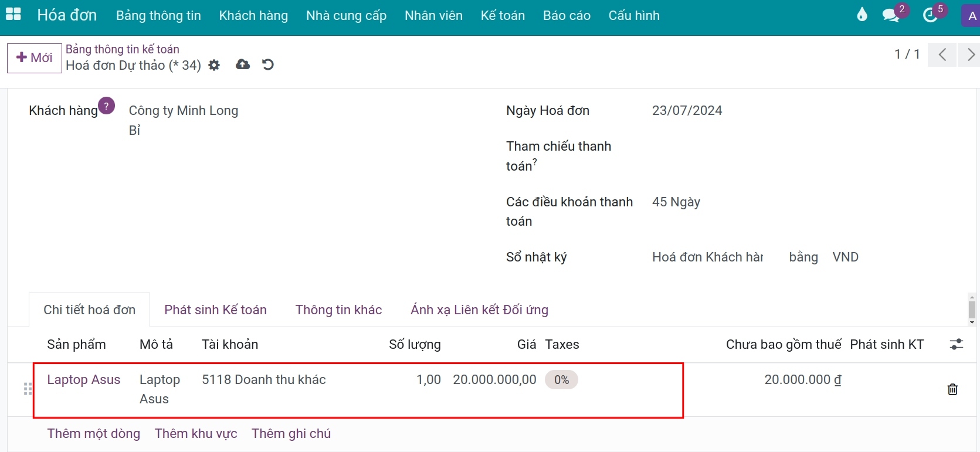Click the Khách hàng help question mark
The height and width of the screenshot is (452, 980).
coord(106,106)
